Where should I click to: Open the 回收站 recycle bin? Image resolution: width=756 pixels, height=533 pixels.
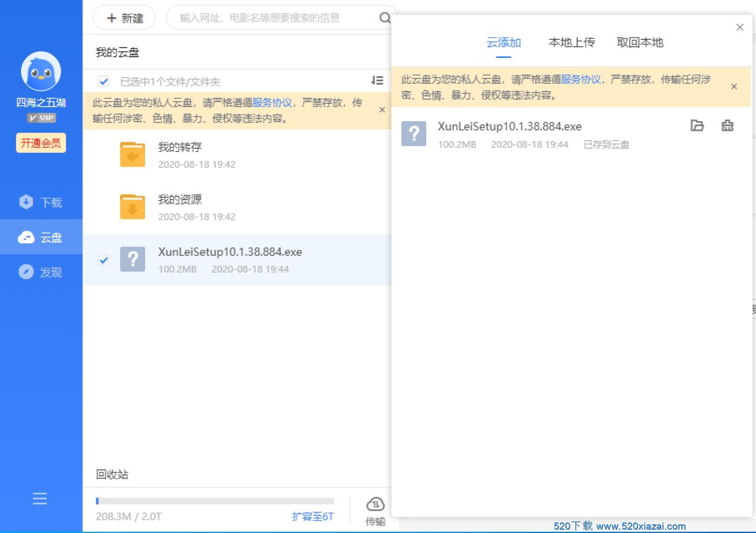point(112,475)
